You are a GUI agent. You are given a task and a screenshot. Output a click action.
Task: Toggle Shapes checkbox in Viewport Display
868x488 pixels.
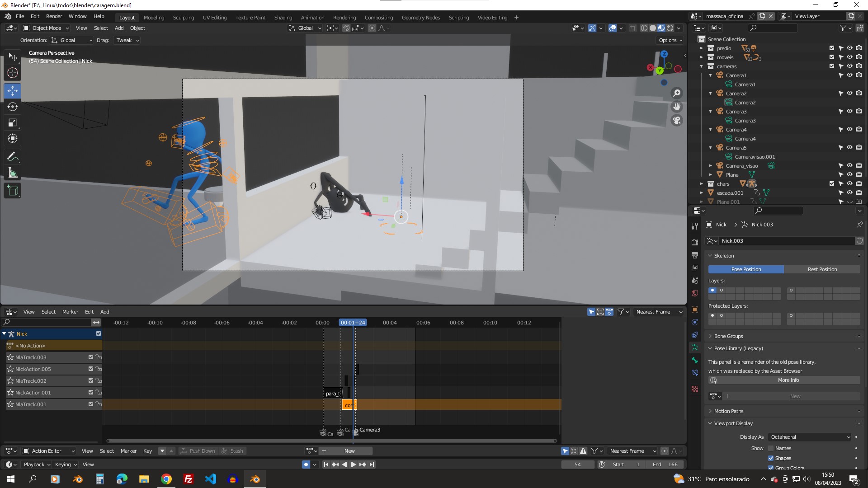(x=771, y=458)
